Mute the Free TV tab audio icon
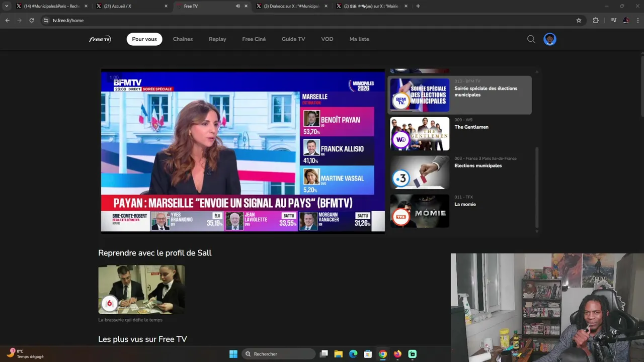The image size is (644, 362). pyautogui.click(x=237, y=6)
